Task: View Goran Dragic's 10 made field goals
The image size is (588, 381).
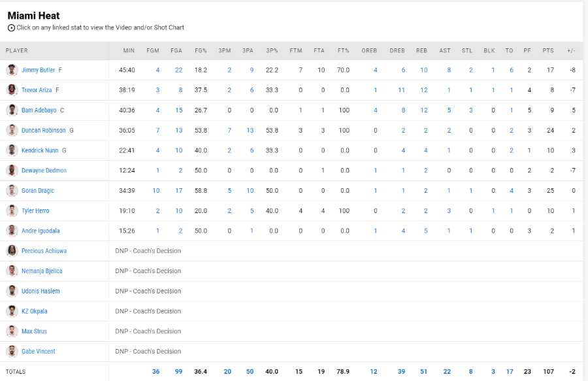Action: pos(156,191)
